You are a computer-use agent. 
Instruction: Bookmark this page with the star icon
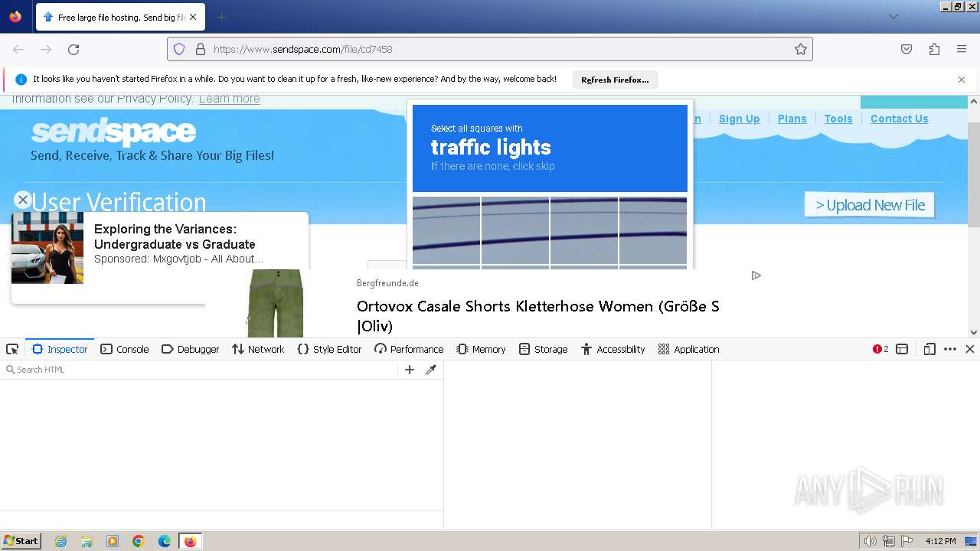801,49
